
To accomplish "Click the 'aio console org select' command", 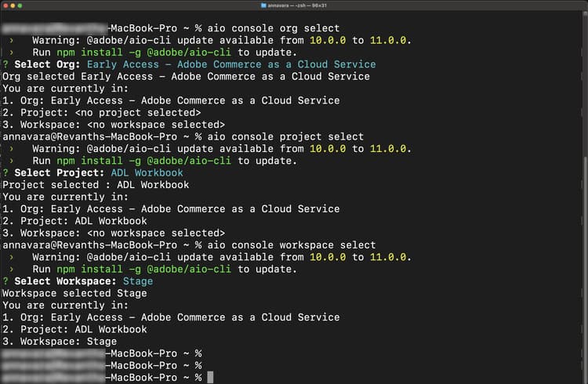I will (x=274, y=28).
